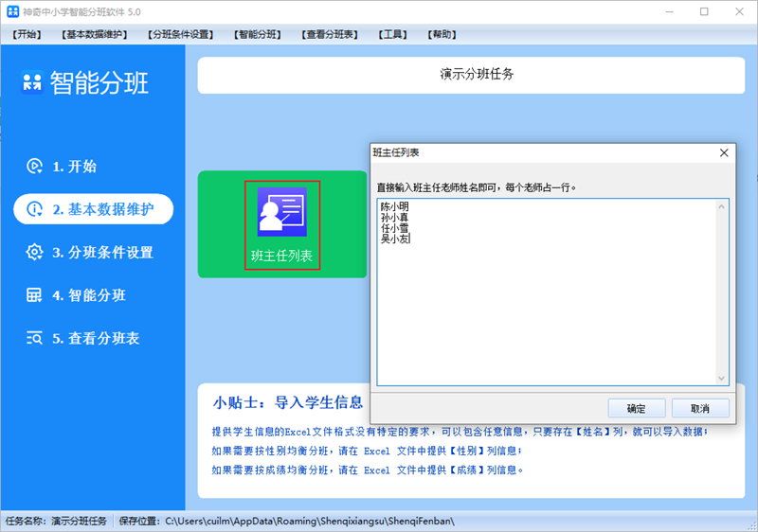Screen dimensions: 758x532
Task: Cancel the dialog with 取消
Action: tap(700, 408)
